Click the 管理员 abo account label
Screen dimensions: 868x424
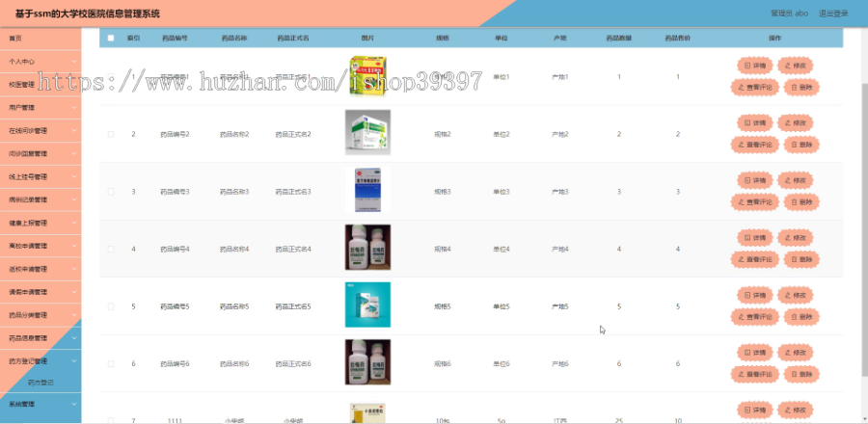pyautogui.click(x=789, y=13)
